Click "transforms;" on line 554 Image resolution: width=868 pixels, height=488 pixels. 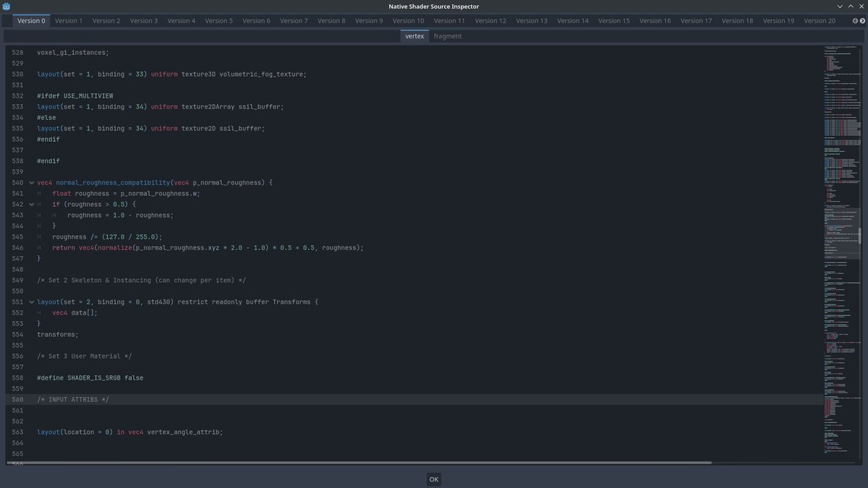(x=58, y=335)
